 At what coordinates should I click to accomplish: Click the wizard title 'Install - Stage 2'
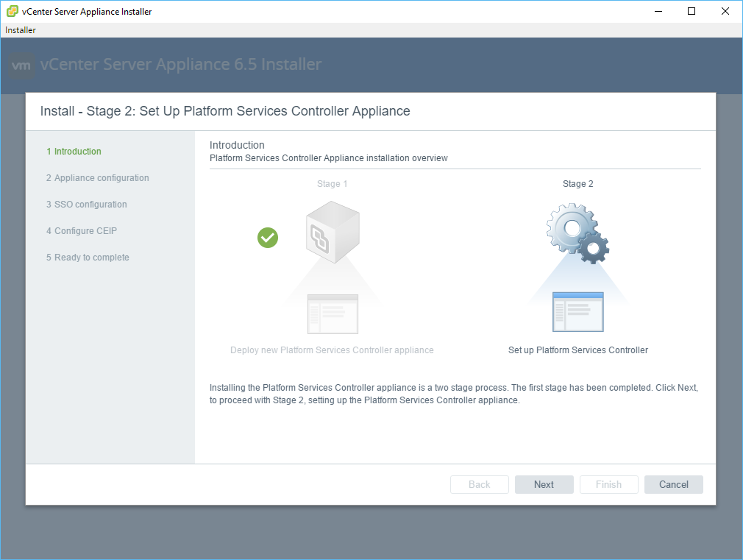pyautogui.click(x=225, y=111)
